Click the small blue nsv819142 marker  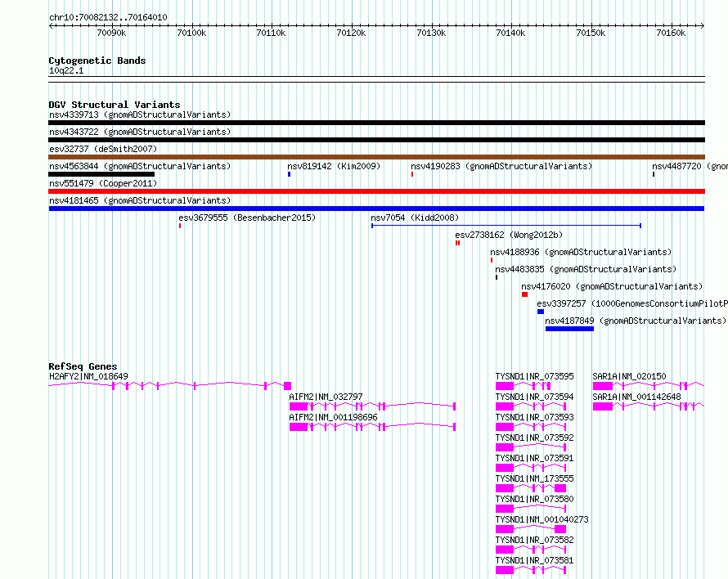[290, 174]
